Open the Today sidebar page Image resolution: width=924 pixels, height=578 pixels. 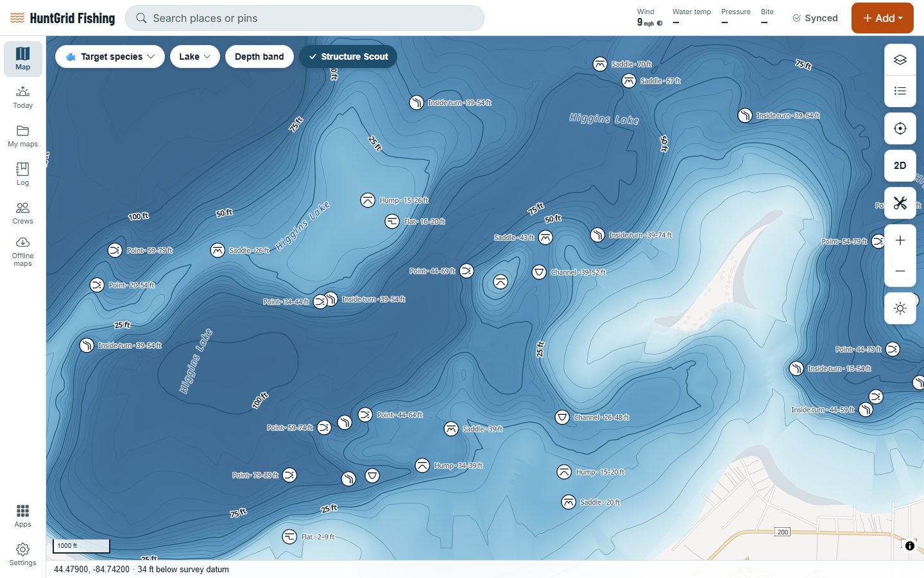point(22,98)
